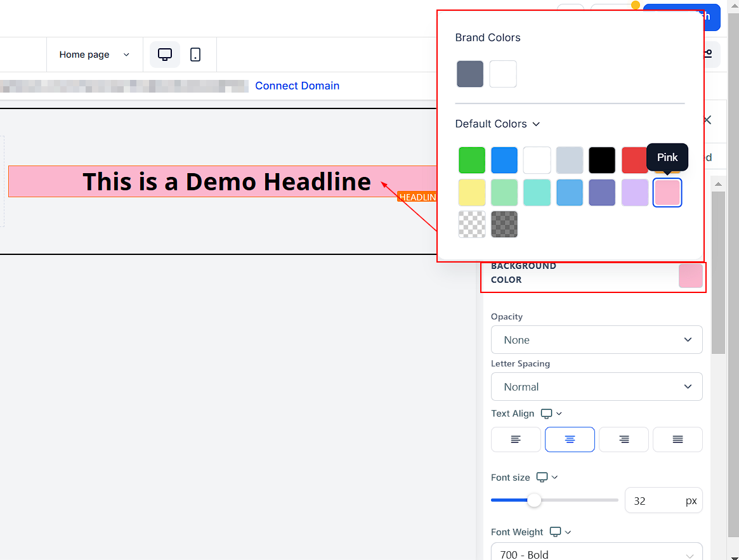Pick the light green default color
The height and width of the screenshot is (560, 739).
pos(504,192)
